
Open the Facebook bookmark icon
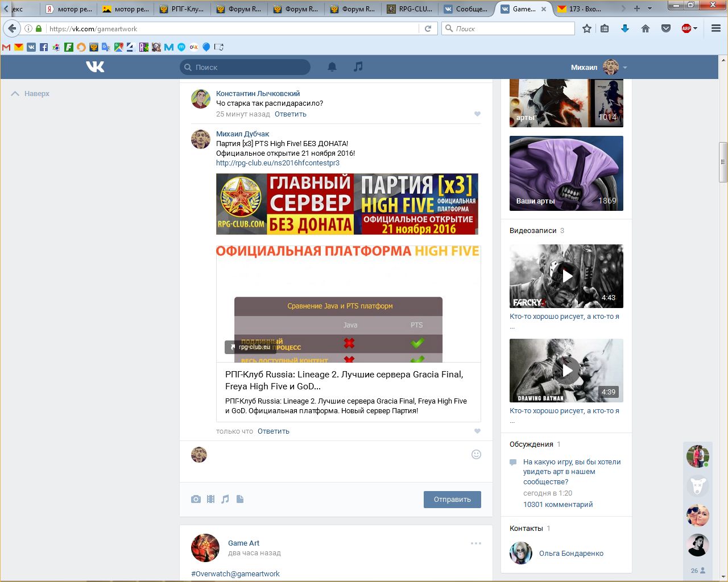[44, 47]
